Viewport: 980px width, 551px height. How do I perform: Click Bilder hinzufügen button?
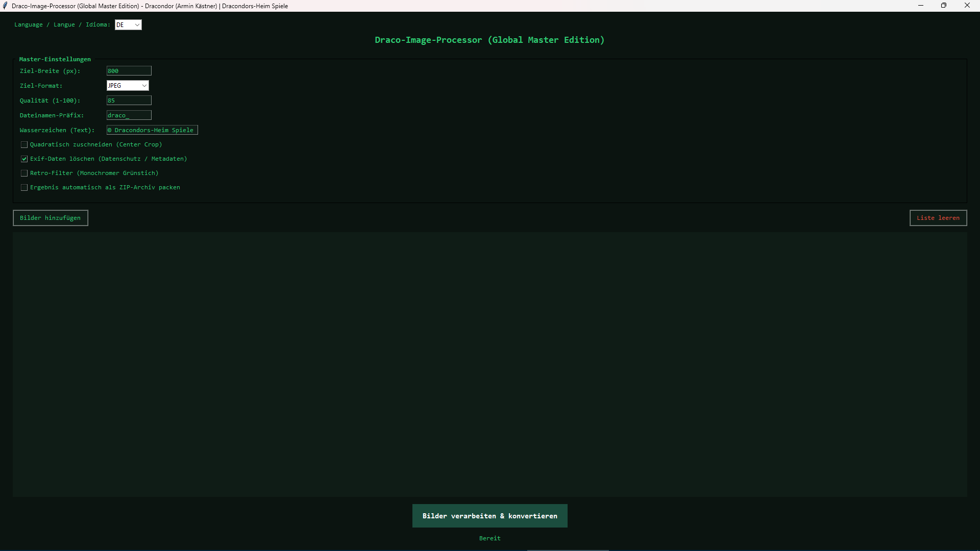51,218
